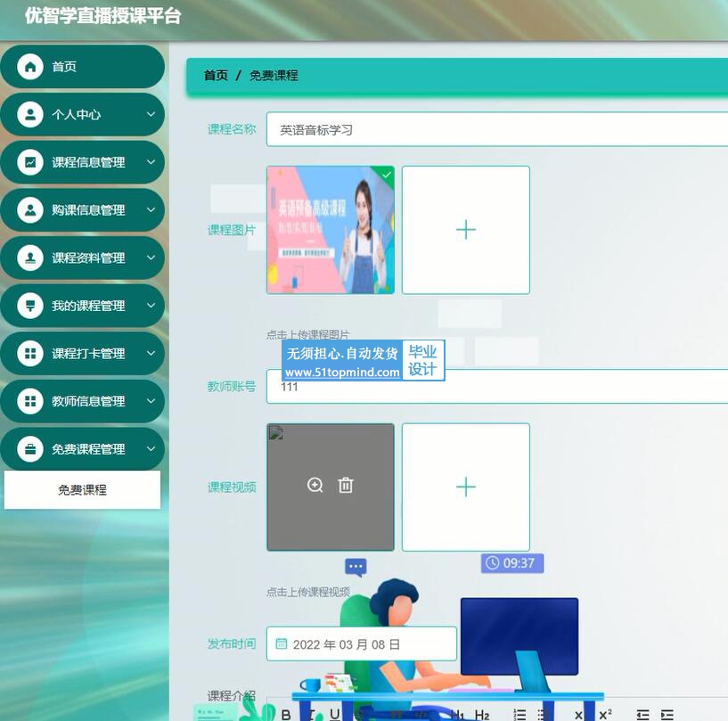
Task: Expand the 课程信息管理 chevron
Action: [x=151, y=162]
